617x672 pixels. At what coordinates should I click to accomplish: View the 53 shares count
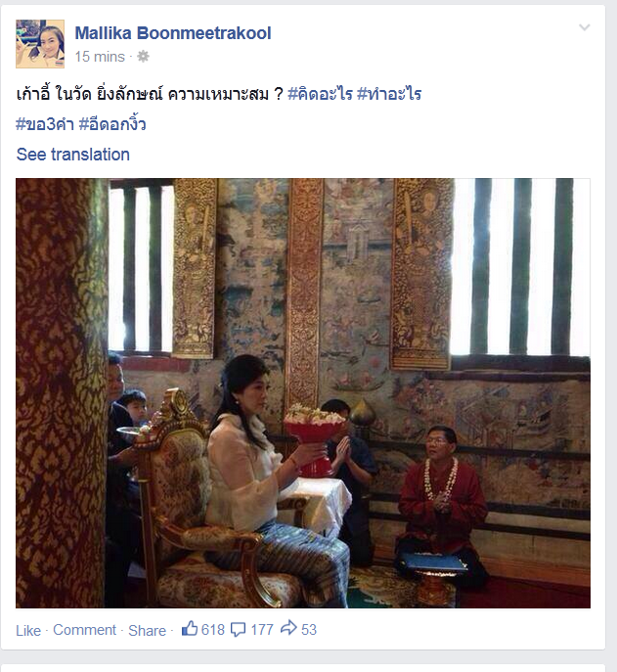tap(309, 630)
